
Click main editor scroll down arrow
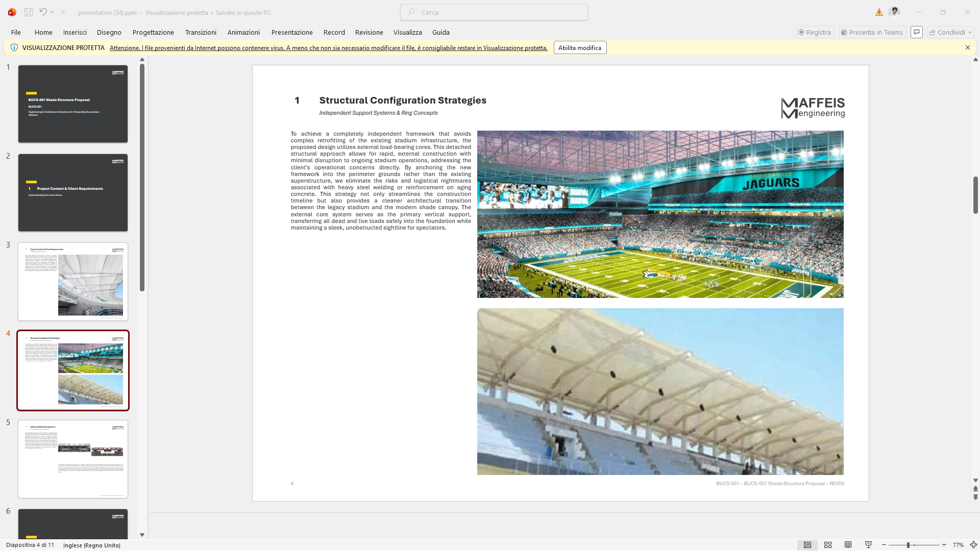975,481
